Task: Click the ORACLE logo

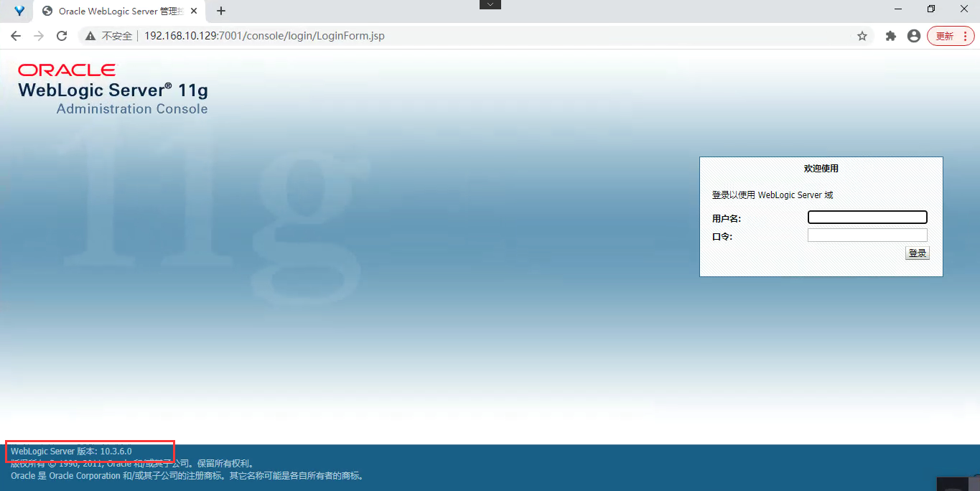Action: click(67, 70)
